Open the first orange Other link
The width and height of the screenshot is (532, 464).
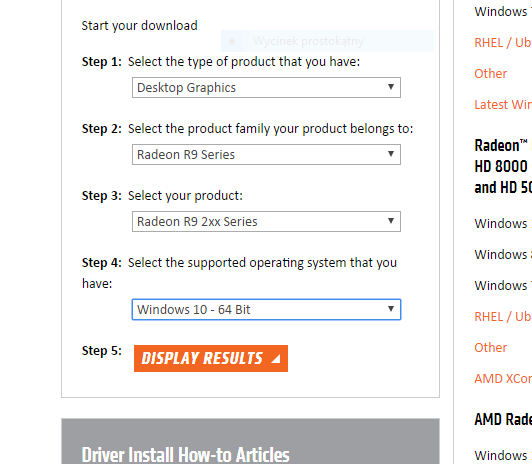coord(491,74)
